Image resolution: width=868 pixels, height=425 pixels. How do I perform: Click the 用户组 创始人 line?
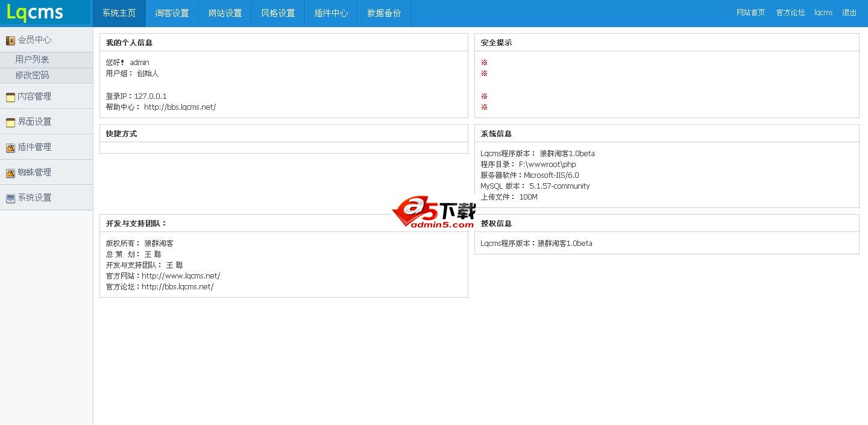(x=133, y=74)
